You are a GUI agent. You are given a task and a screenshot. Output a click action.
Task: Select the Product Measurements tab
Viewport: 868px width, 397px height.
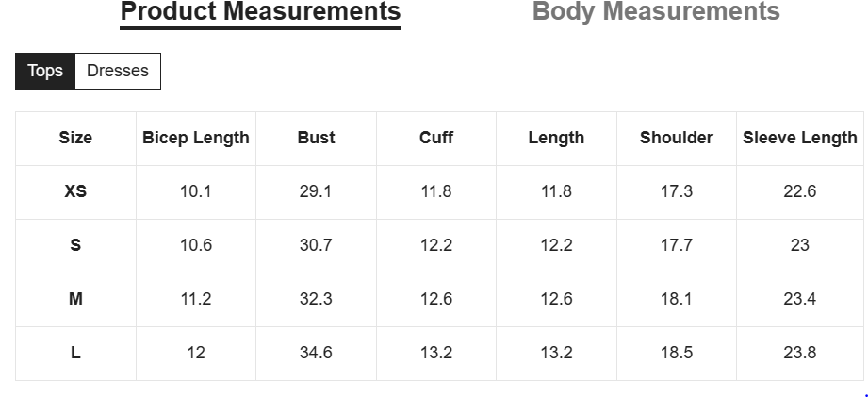(260, 12)
